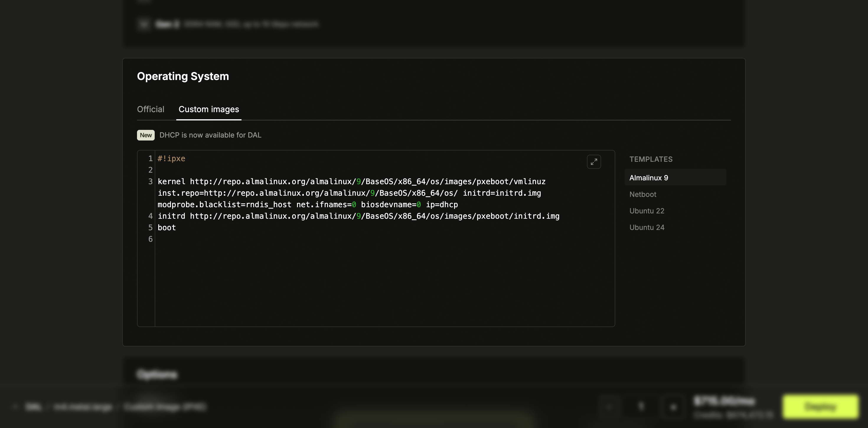868x428 pixels.
Task: Click the #!ipxe shebang line in the editor
Action: 171,158
